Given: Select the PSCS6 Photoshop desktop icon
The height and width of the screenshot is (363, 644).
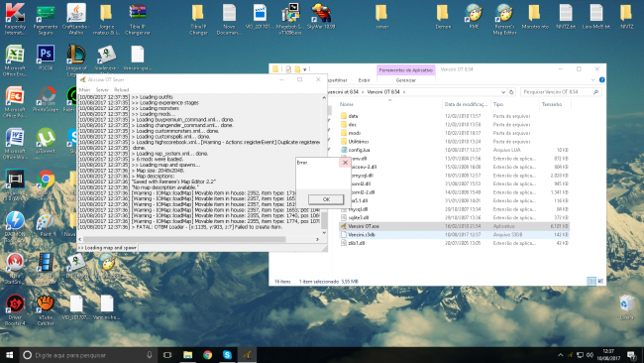Looking at the screenshot, I should pyautogui.click(x=46, y=58).
